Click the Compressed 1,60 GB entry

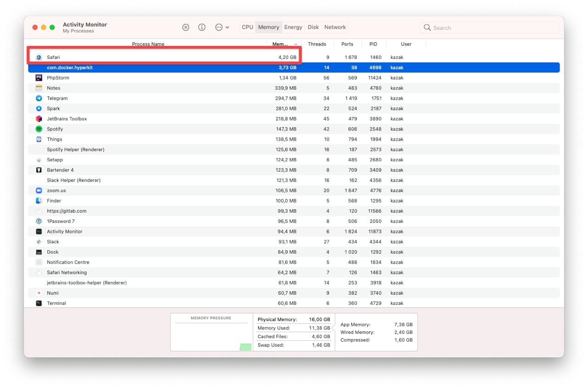[376, 340]
